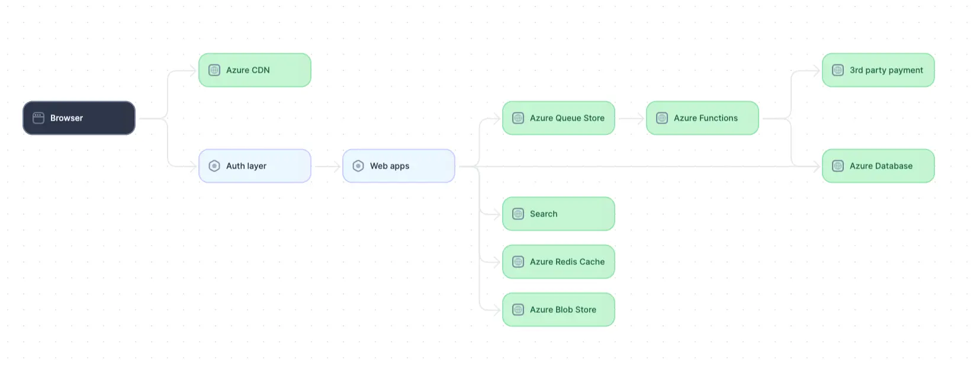Click the globe icon on Azure Redis Cache
This screenshot has height=372, width=980.
click(518, 262)
